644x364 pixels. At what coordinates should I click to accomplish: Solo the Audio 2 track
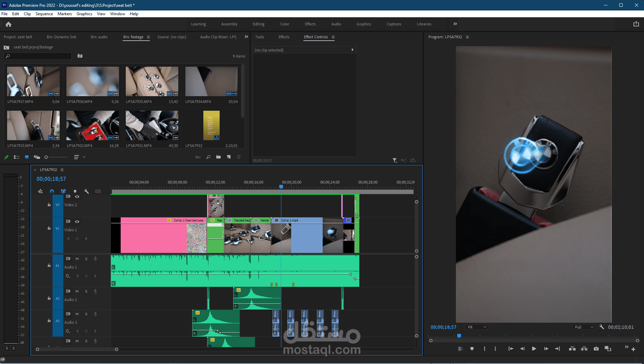point(86,291)
